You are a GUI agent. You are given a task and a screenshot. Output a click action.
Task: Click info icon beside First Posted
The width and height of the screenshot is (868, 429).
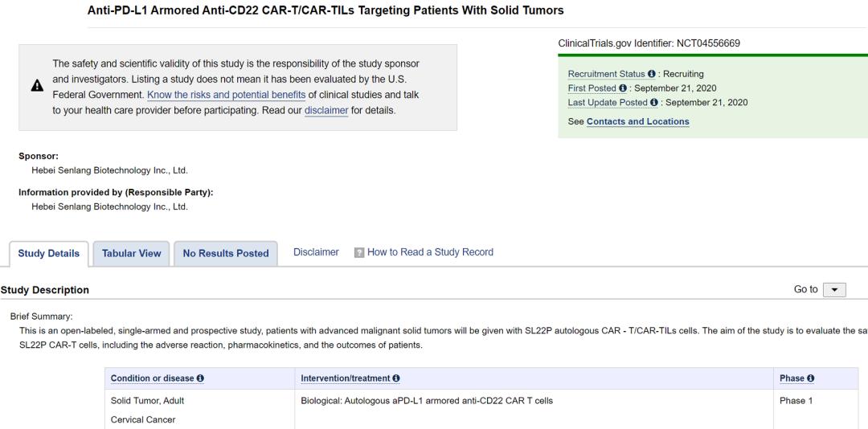click(x=623, y=88)
